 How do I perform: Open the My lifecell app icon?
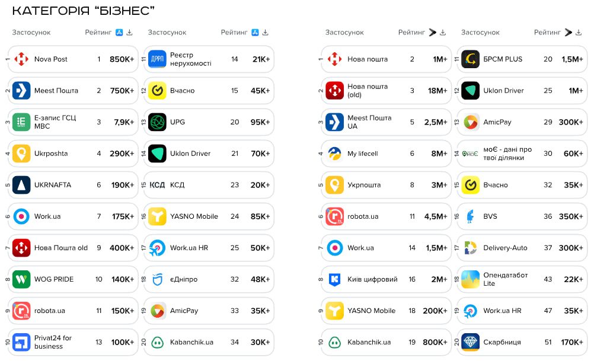334,154
